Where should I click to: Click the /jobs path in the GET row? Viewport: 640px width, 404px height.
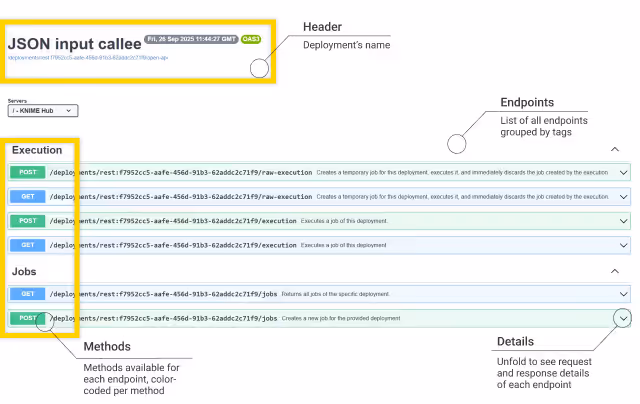click(x=163, y=294)
